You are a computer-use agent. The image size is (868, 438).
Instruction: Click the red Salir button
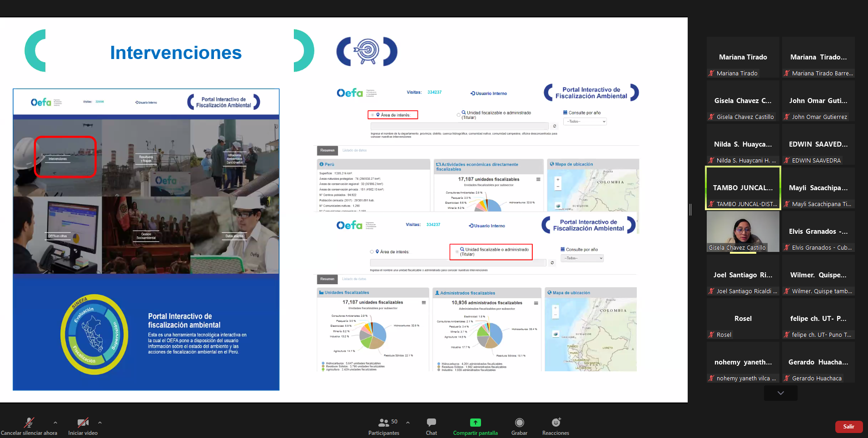tap(848, 427)
